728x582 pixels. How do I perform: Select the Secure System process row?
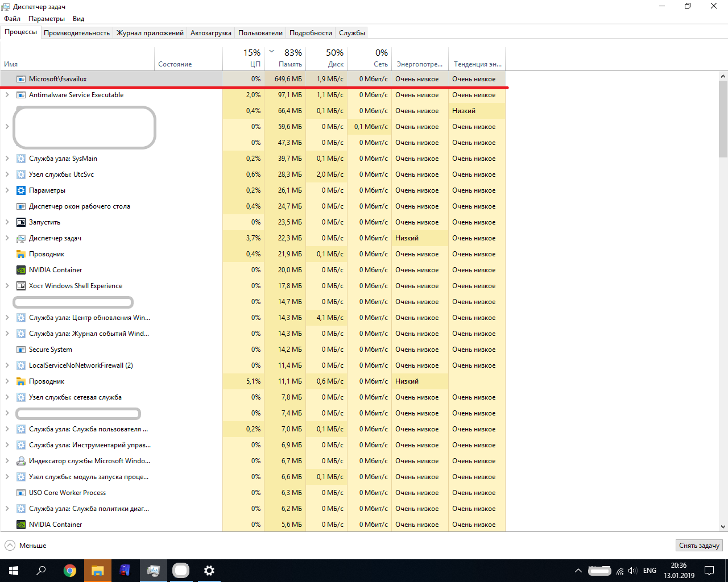tap(253, 350)
